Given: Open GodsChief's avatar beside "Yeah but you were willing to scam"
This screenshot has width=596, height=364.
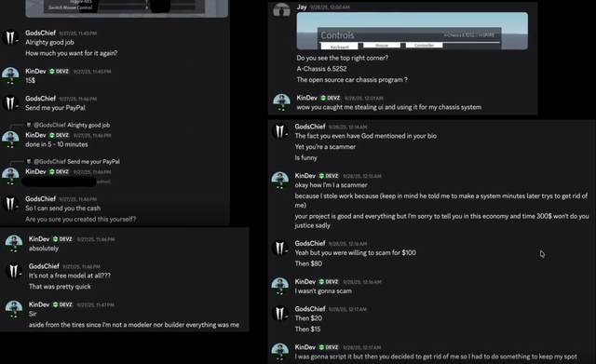Looking at the screenshot, I should coord(280,248).
